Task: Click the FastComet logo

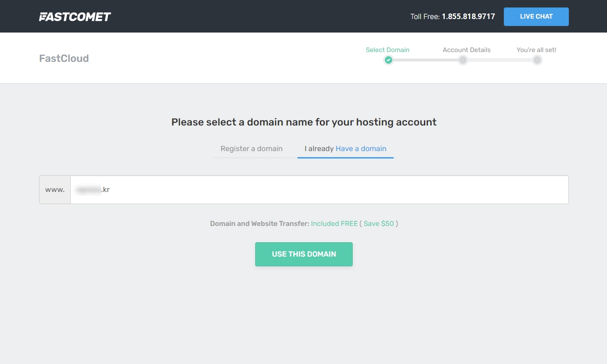Action: click(75, 17)
